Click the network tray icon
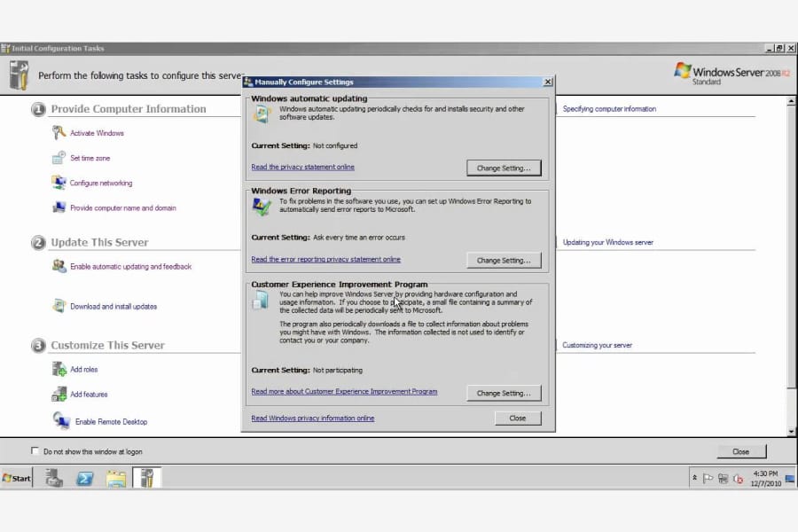798x532 pixels. 723,478
